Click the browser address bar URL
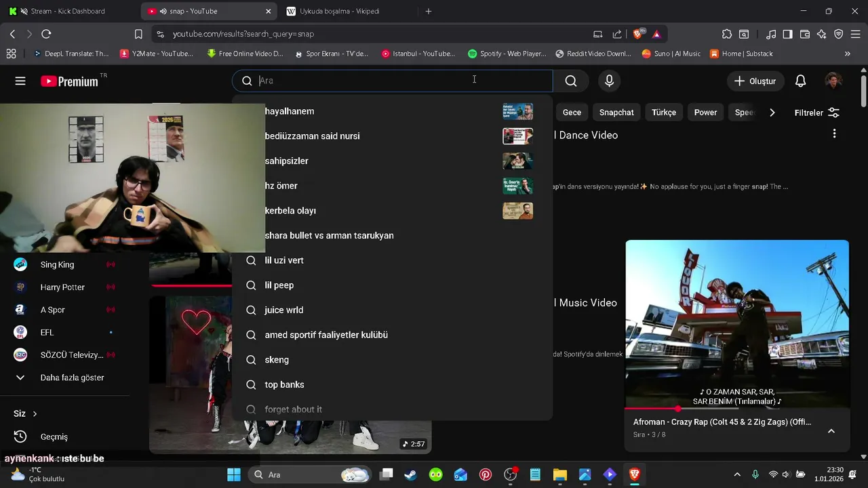 pos(243,34)
